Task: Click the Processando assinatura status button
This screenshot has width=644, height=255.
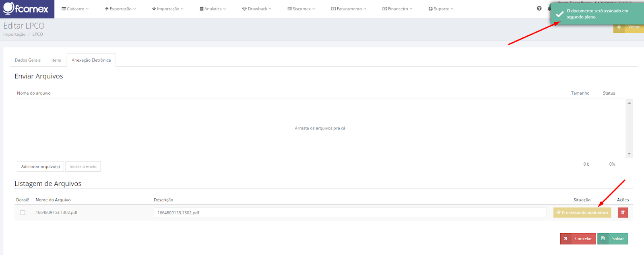Action: click(582, 212)
